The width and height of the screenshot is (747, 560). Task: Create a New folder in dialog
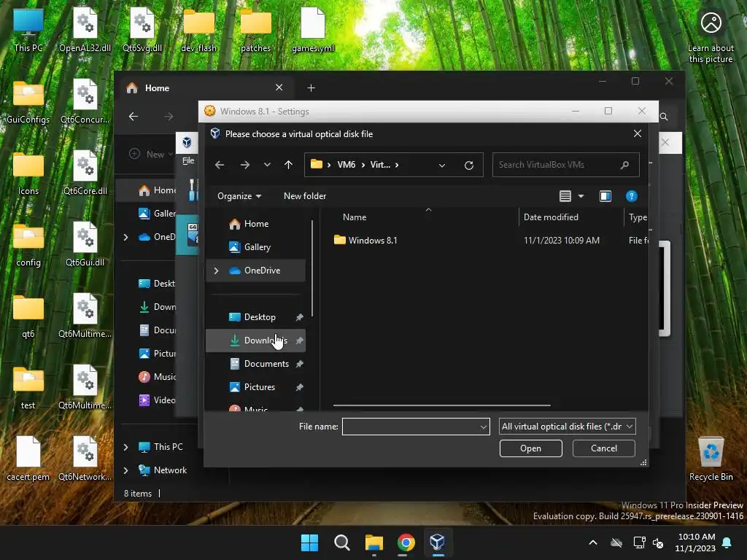coord(305,196)
